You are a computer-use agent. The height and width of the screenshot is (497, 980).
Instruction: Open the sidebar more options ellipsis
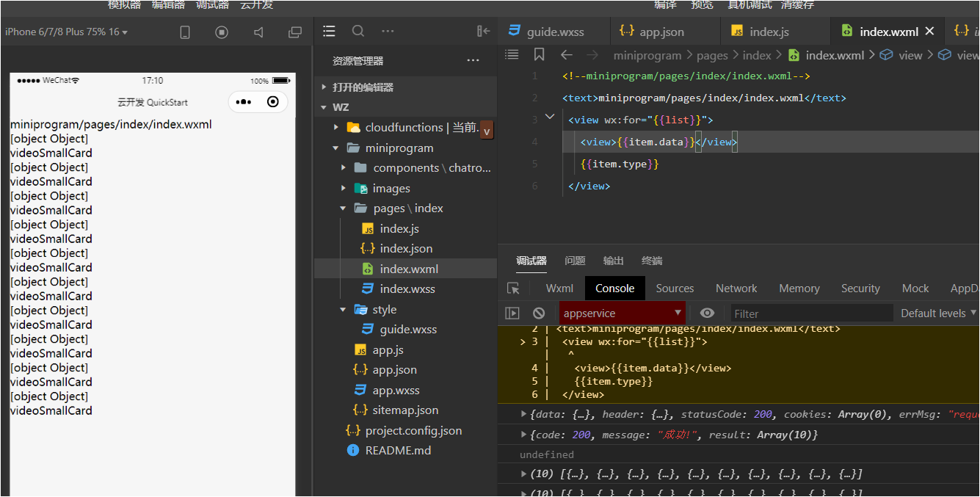point(388,31)
